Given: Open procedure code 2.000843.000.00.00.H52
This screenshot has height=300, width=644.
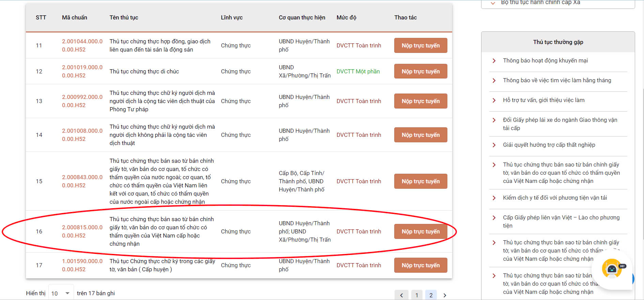Looking at the screenshot, I should tap(82, 181).
